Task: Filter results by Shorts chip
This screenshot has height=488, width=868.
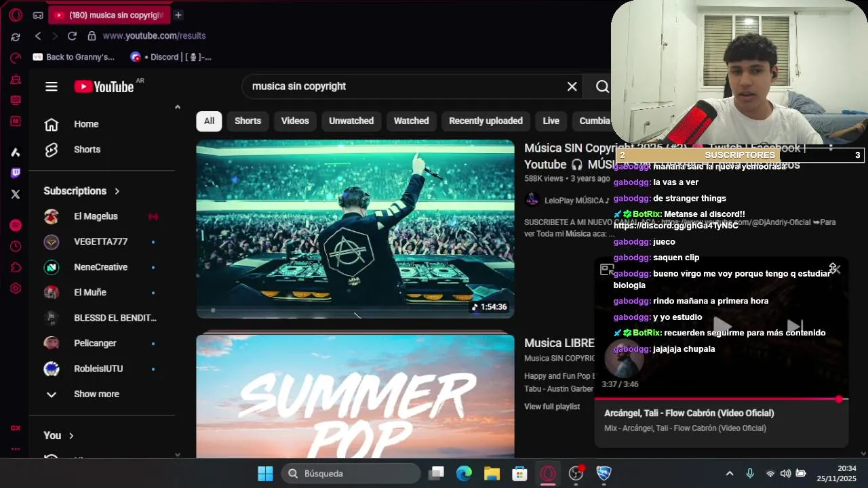Action: pyautogui.click(x=248, y=121)
